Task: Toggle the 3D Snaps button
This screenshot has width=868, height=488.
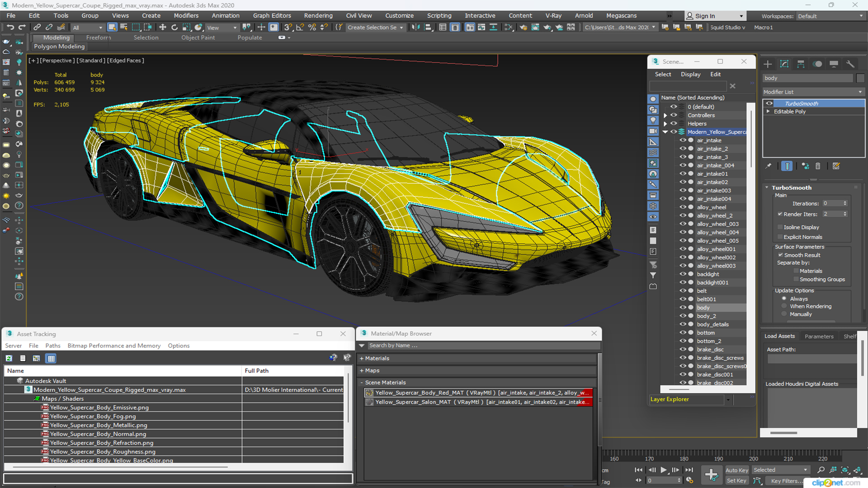Action: [x=288, y=28]
